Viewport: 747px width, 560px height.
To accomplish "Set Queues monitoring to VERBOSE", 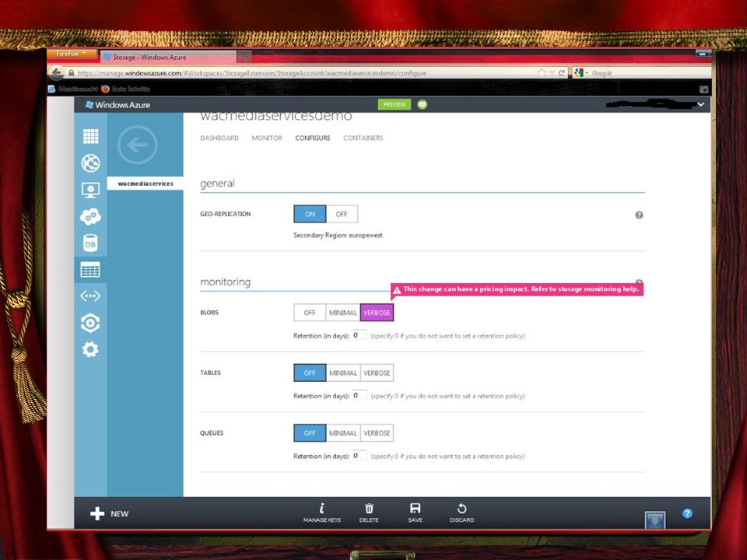I will (377, 433).
